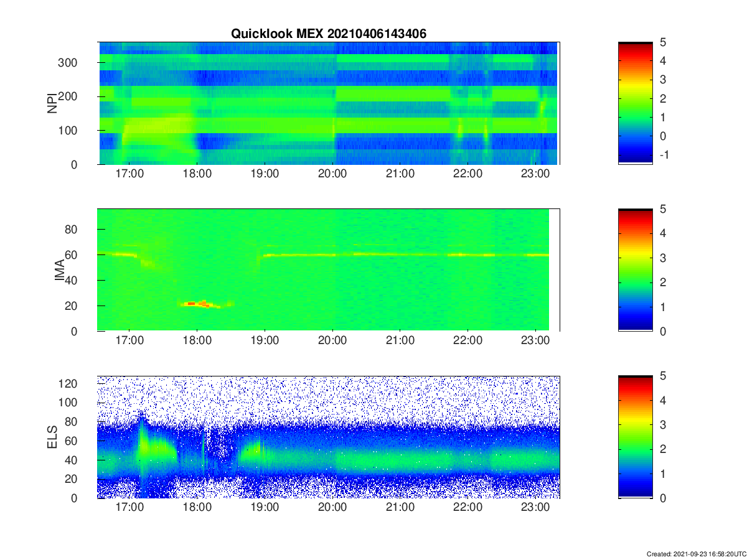The width and height of the screenshot is (747, 560).
Task: Click the IMA y-axis label
Action: 60,270
